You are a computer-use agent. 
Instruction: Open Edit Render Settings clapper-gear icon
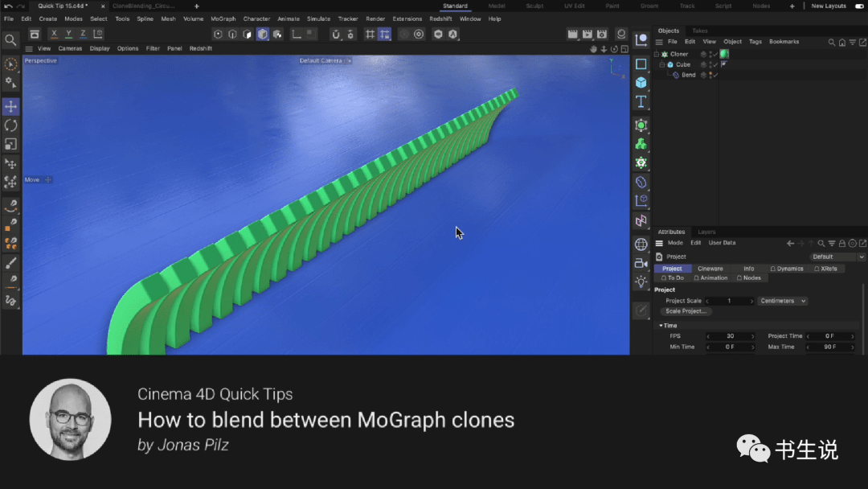(x=602, y=35)
